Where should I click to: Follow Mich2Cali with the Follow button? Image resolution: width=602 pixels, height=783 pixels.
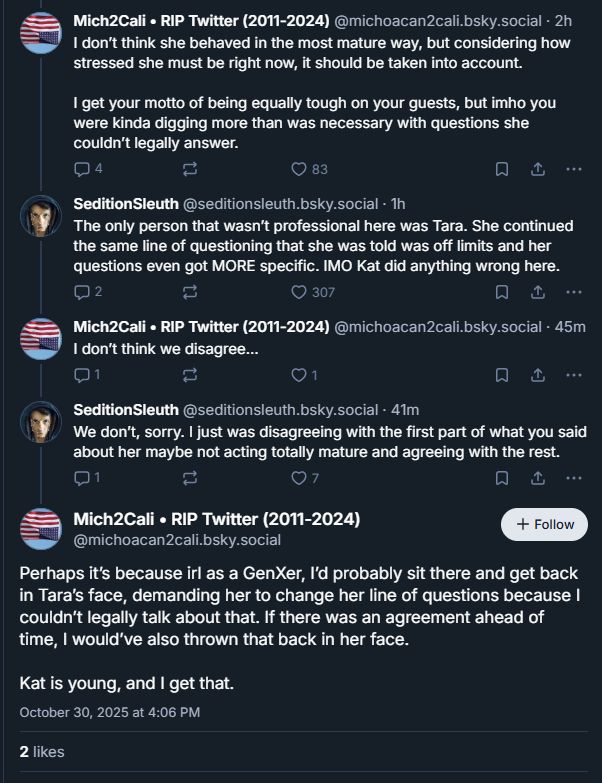544,524
